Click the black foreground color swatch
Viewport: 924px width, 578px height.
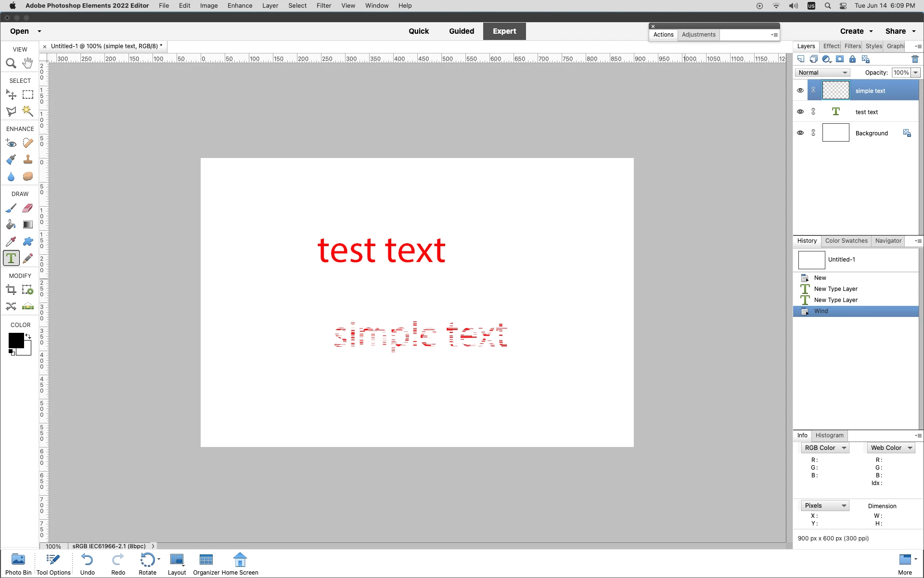pos(15,340)
